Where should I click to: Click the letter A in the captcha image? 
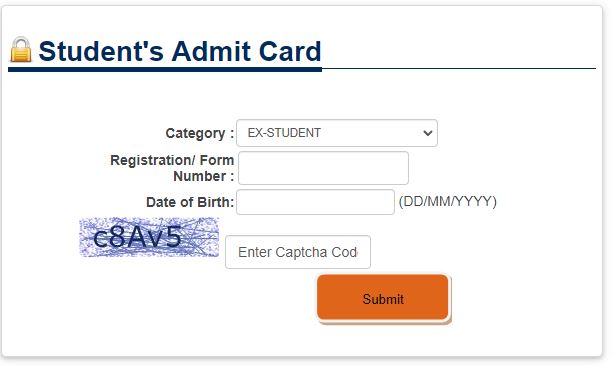click(138, 237)
